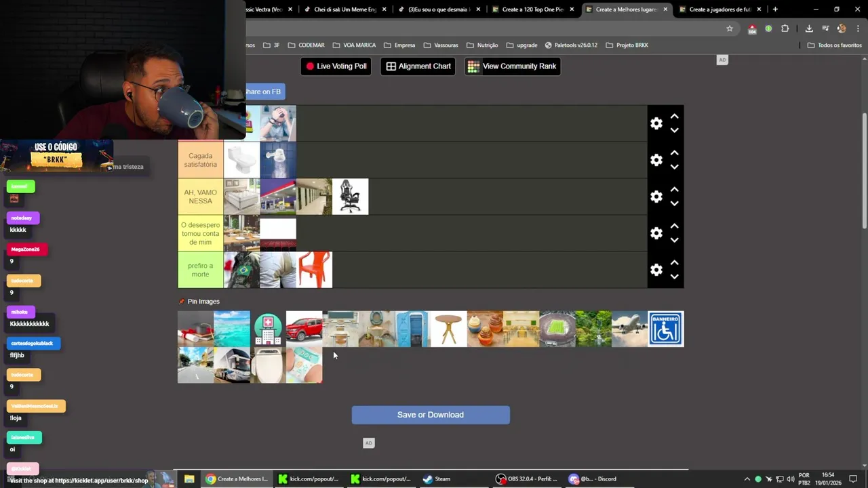
Task: Move AH, VAMO NESSA row down
Action: click(674, 203)
